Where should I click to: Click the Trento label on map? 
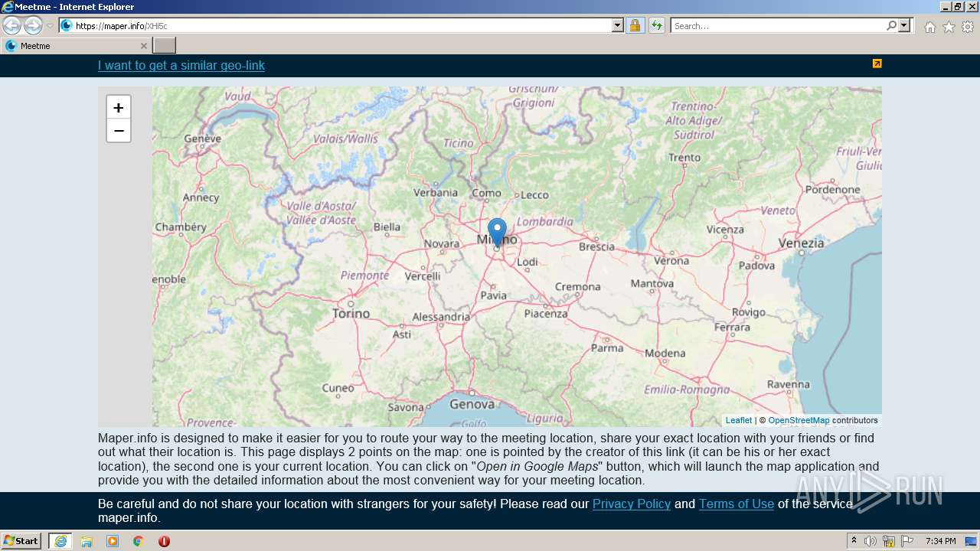[684, 157]
